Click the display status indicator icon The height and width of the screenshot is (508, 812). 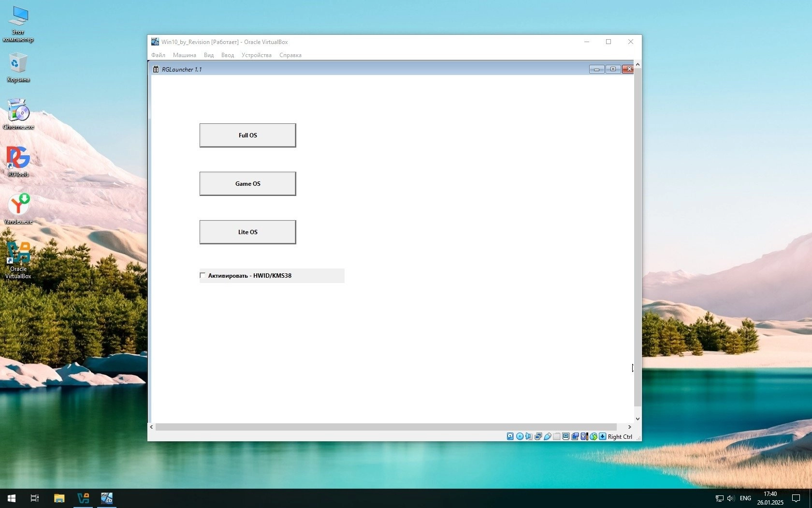coord(565,436)
